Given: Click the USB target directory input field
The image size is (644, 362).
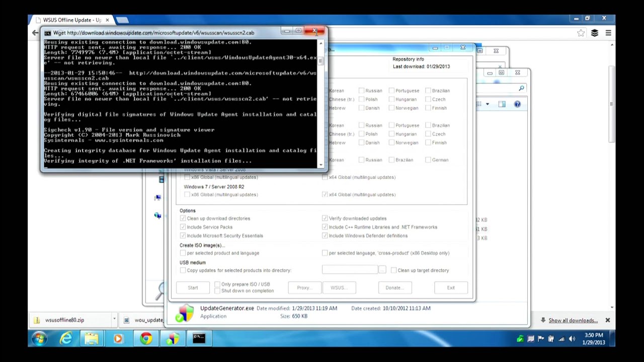Looking at the screenshot, I should [350, 270].
